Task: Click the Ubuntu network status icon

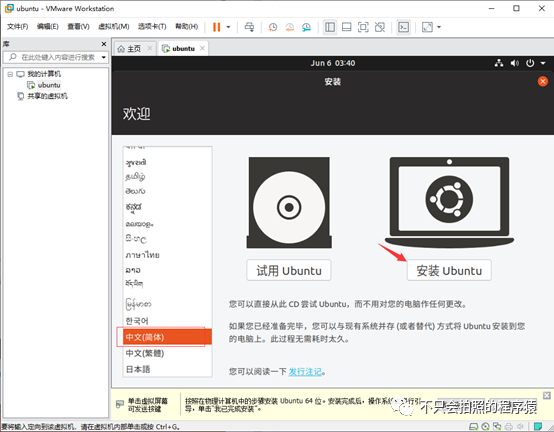Action: [x=499, y=63]
